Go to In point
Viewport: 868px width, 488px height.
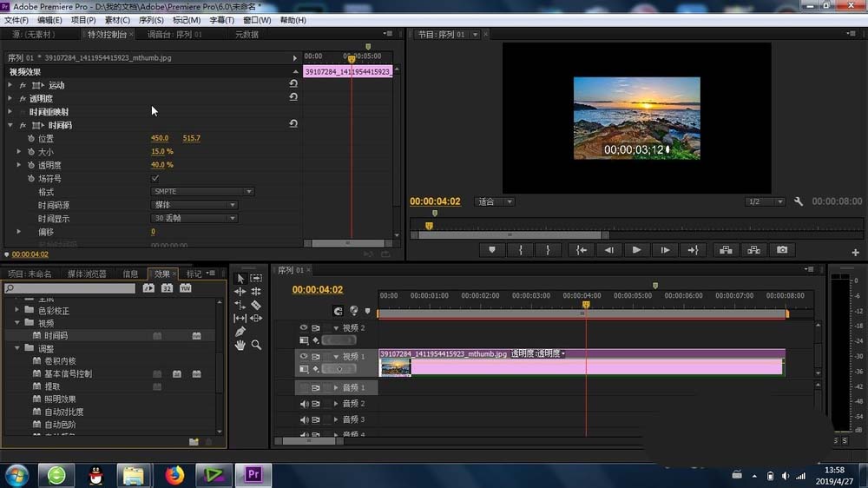pos(582,250)
